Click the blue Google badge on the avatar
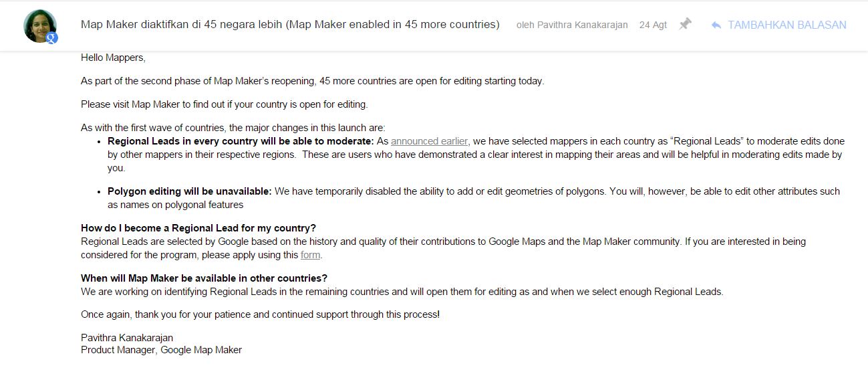This screenshot has height=382, width=868. click(x=52, y=38)
